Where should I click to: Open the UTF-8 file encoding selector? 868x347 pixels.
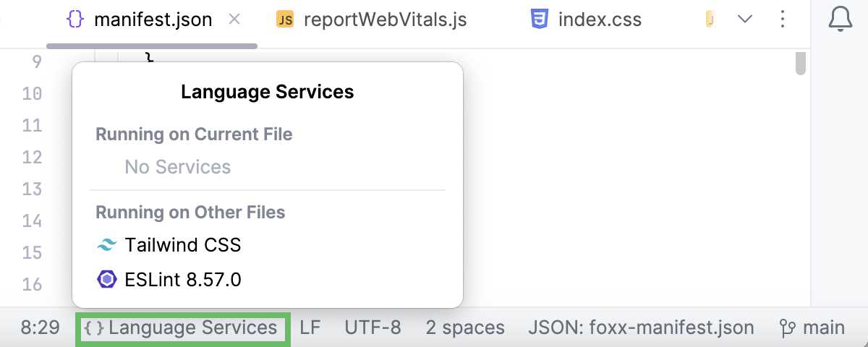point(373,328)
